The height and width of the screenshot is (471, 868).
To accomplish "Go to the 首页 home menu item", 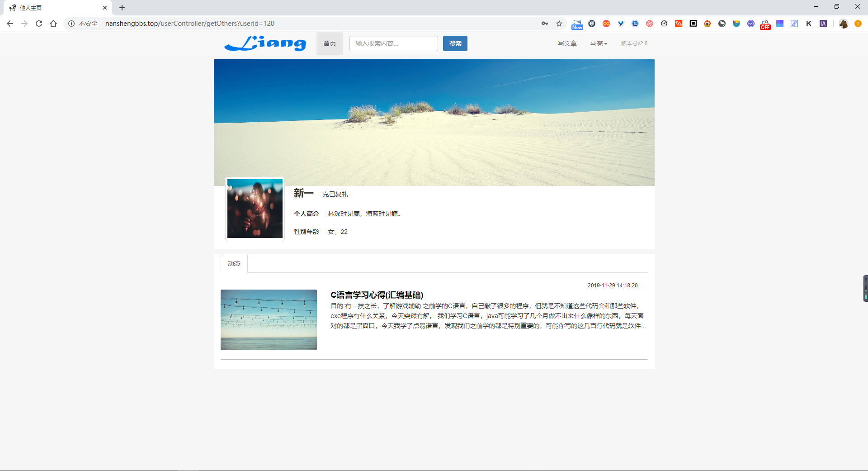I will 330,43.
